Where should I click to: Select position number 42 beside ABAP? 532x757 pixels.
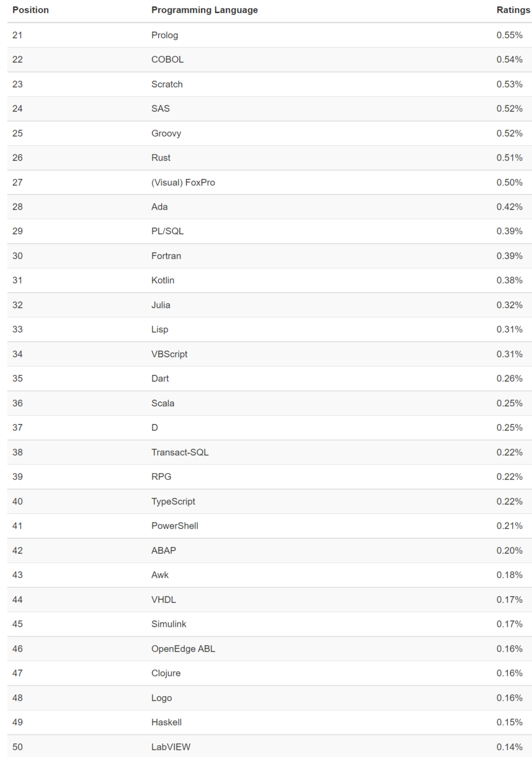coord(17,550)
